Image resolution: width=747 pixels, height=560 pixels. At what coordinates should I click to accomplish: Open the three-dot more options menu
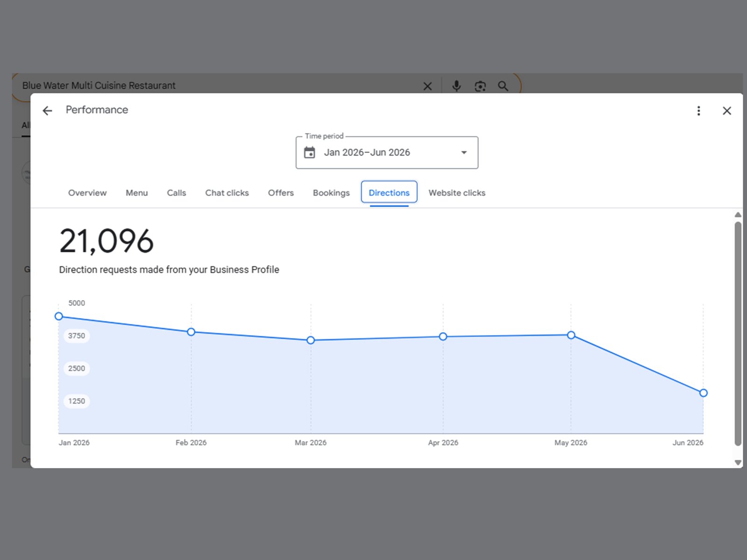coord(698,111)
